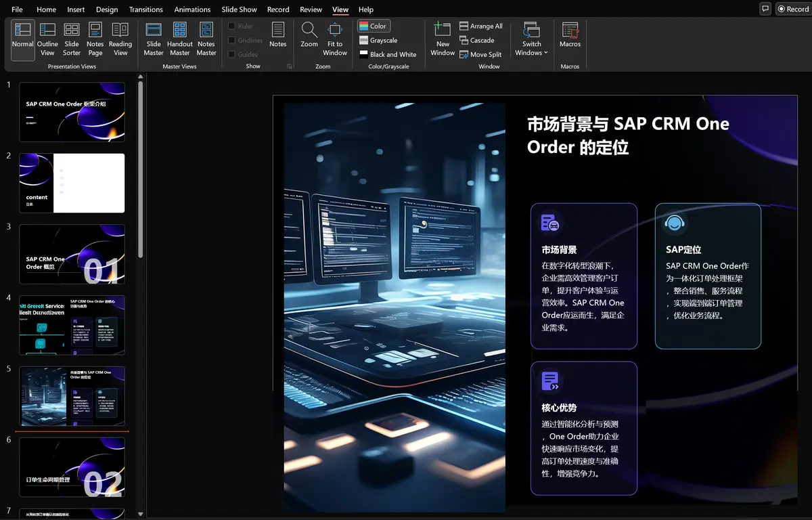Switch to the Insert tab
812x520 pixels.
[x=76, y=9]
